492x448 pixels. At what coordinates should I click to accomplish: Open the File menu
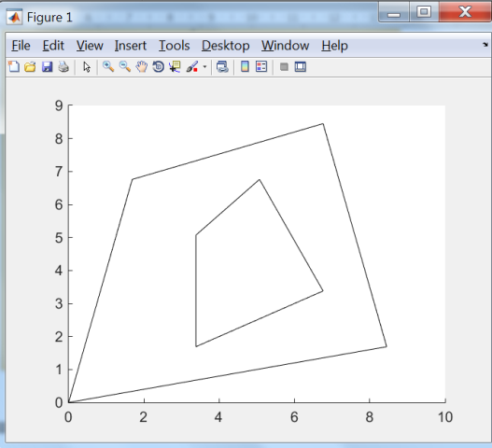pyautogui.click(x=21, y=46)
